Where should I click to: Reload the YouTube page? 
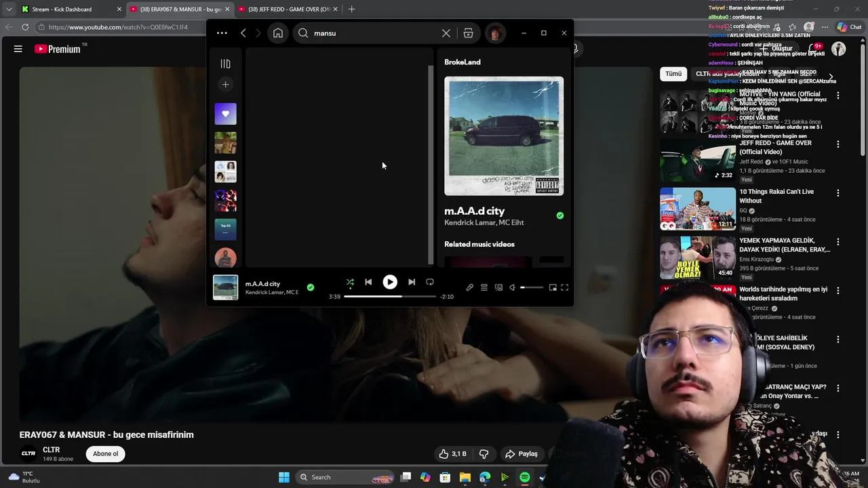tap(25, 27)
